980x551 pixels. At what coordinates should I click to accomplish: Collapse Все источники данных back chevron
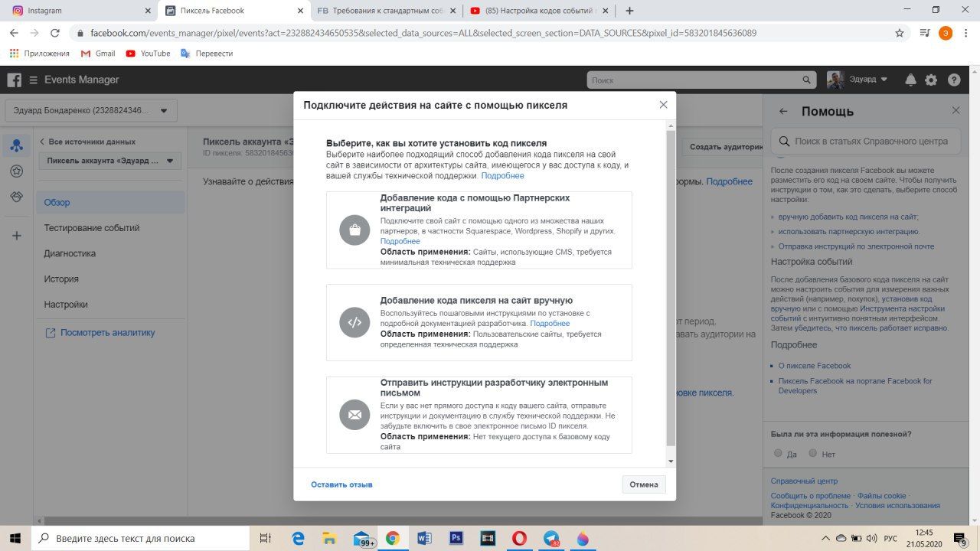[x=43, y=142]
